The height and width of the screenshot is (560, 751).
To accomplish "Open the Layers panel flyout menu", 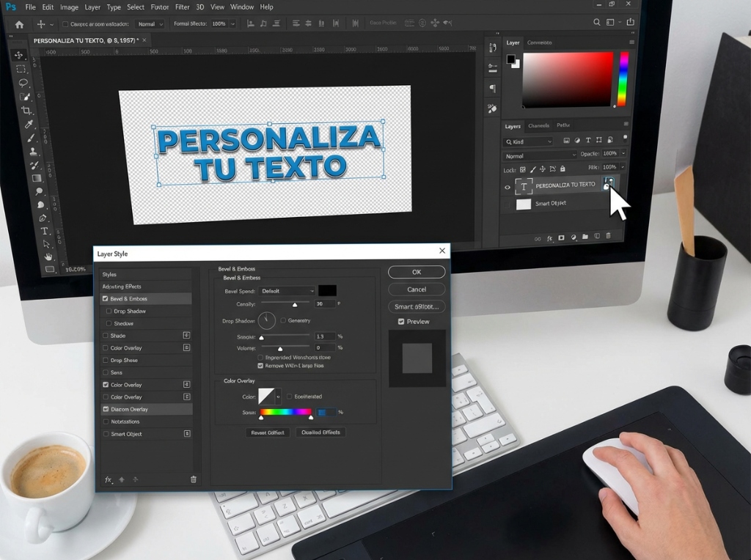I will (x=626, y=124).
